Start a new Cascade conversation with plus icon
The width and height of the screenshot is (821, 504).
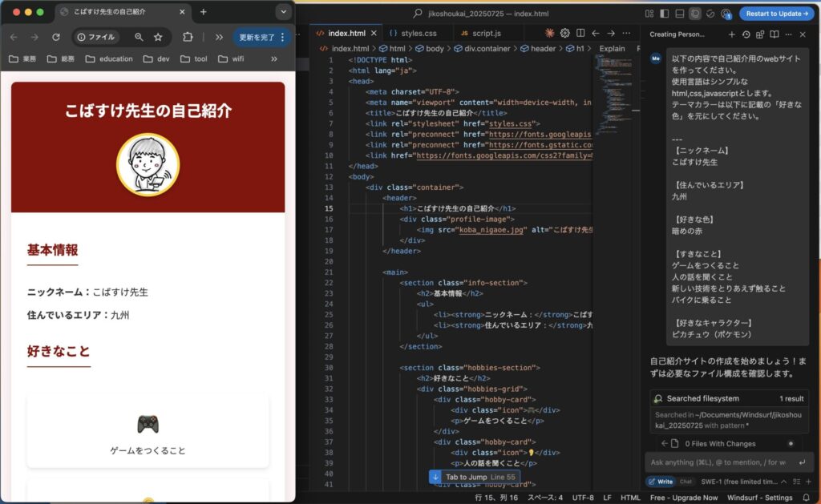731,34
